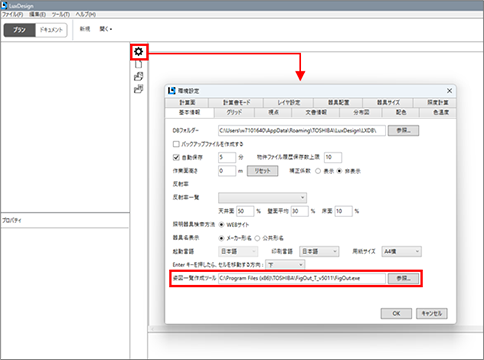Select 表示 radio for 補正係数
484x360 pixels.
tap(318, 171)
